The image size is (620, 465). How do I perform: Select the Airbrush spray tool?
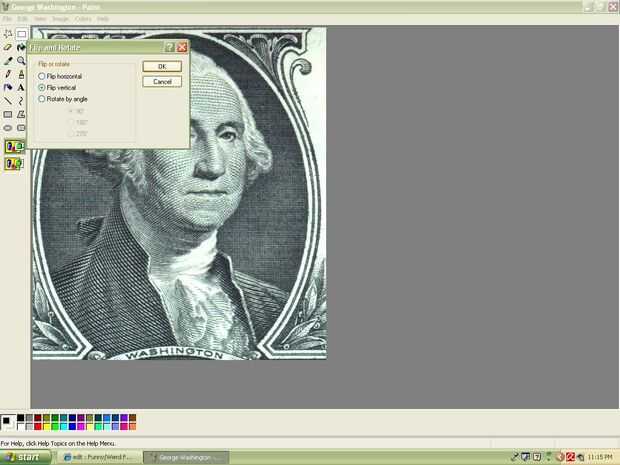tap(8, 87)
